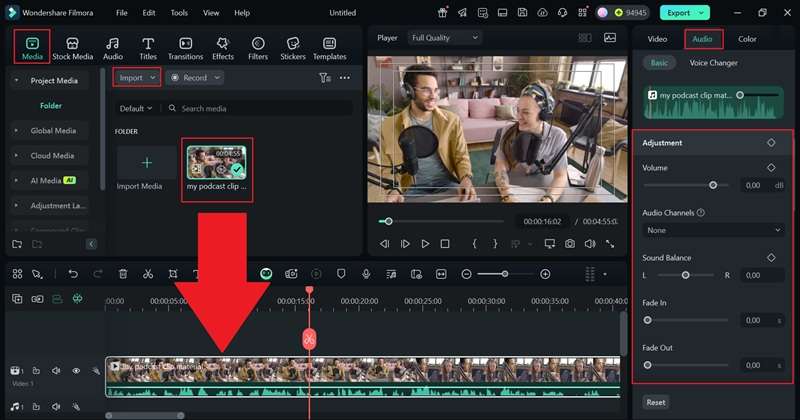This screenshot has width=800, height=420.
Task: Open fullscreen player with expand arrows icon
Action: click(610, 244)
